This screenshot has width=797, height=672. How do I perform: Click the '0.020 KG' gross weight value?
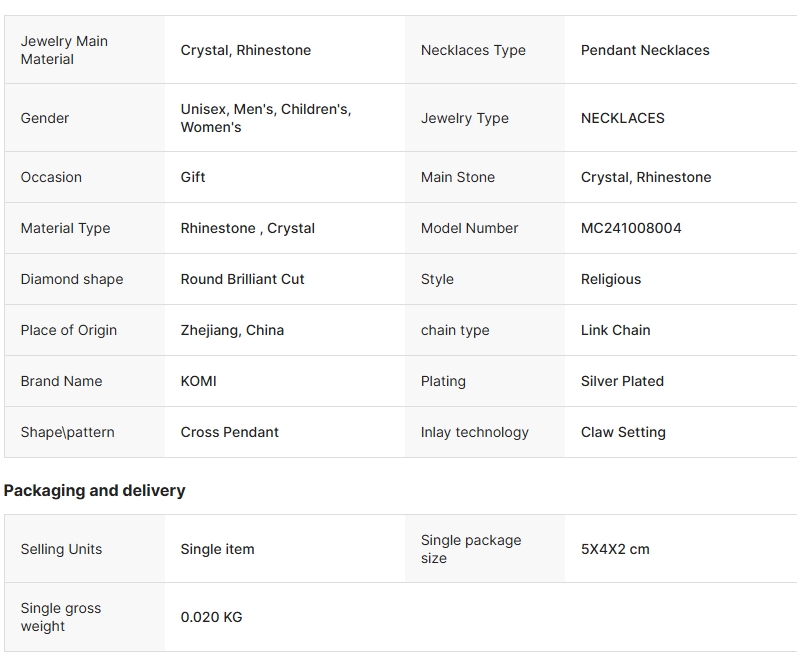tap(211, 617)
